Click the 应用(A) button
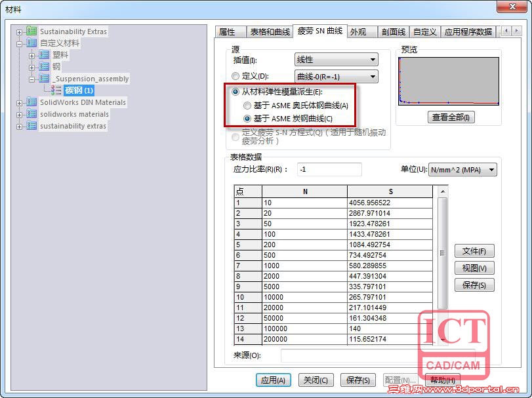The width and height of the screenshot is (532, 398). pos(274,380)
